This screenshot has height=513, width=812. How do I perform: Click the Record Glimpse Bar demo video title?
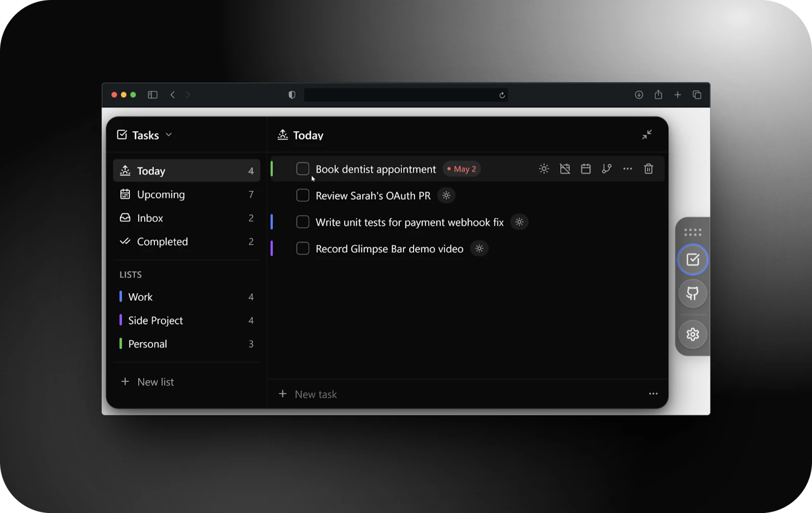click(x=389, y=249)
